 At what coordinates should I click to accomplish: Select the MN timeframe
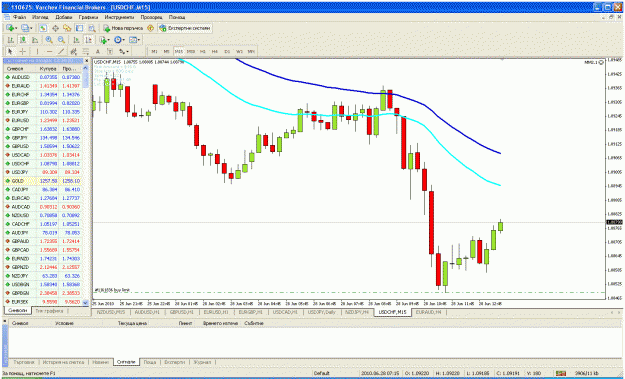(x=251, y=51)
